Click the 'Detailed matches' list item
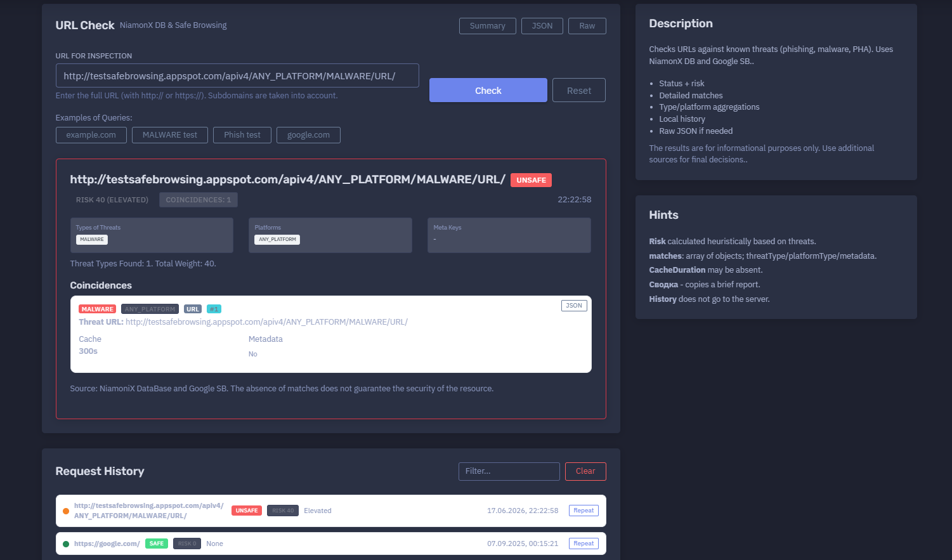Image resolution: width=952 pixels, height=560 pixels. [x=691, y=96]
